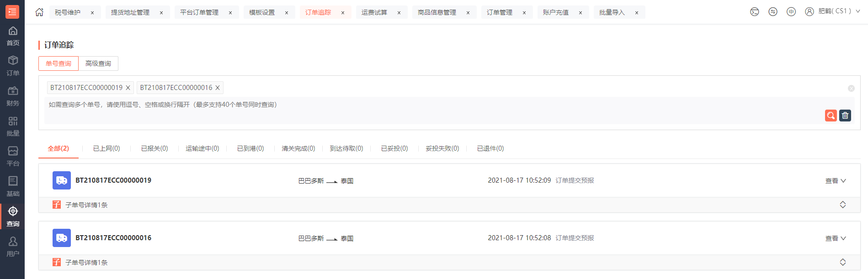Click the home icon in tab bar
The image size is (868, 279).
[x=39, y=12]
